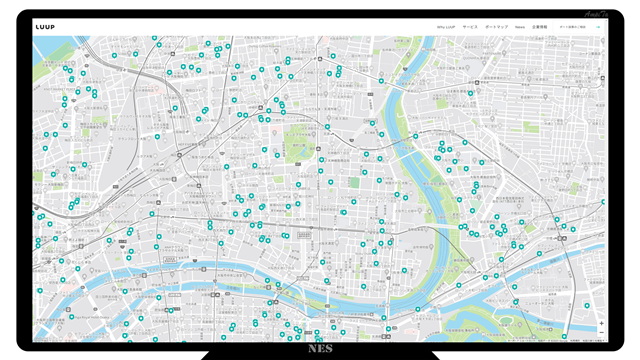Screen dimensions: 640x360
Task: Go to the News page
Action: click(520, 27)
